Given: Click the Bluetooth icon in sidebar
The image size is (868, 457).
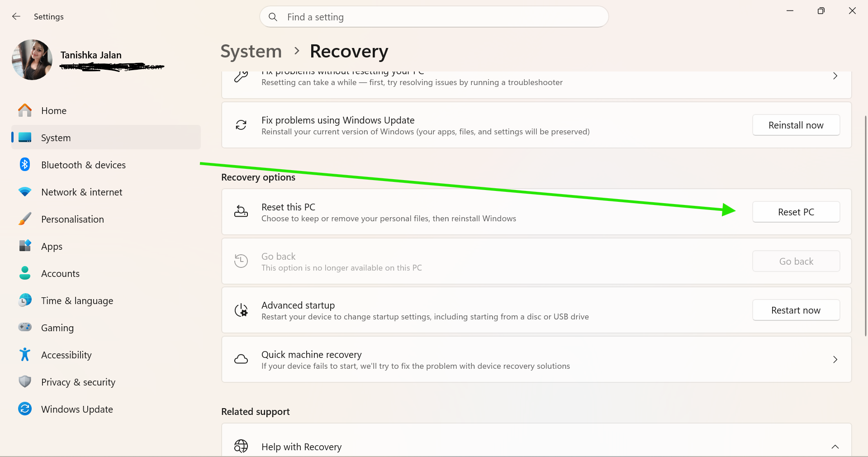Looking at the screenshot, I should tap(25, 165).
